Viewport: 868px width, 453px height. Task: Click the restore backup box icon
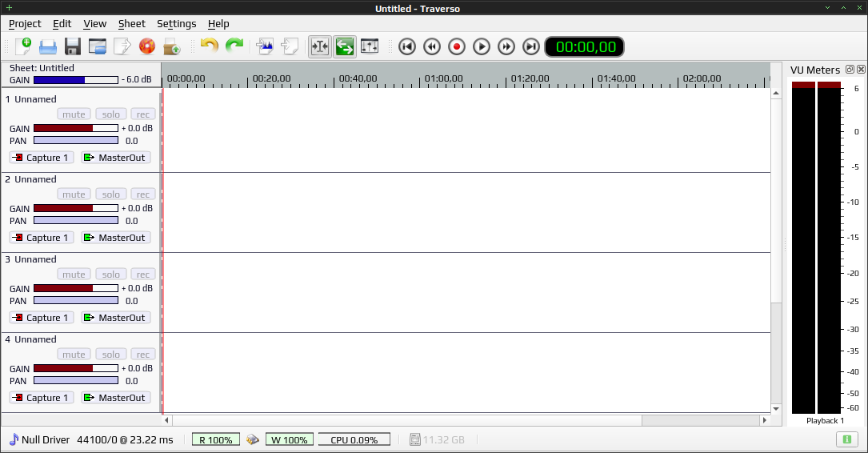[x=172, y=46]
